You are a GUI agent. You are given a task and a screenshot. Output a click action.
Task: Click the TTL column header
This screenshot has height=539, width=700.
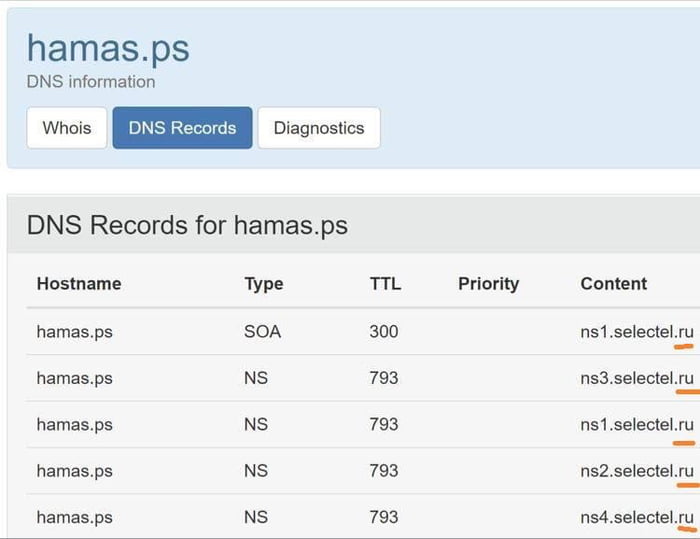385,284
